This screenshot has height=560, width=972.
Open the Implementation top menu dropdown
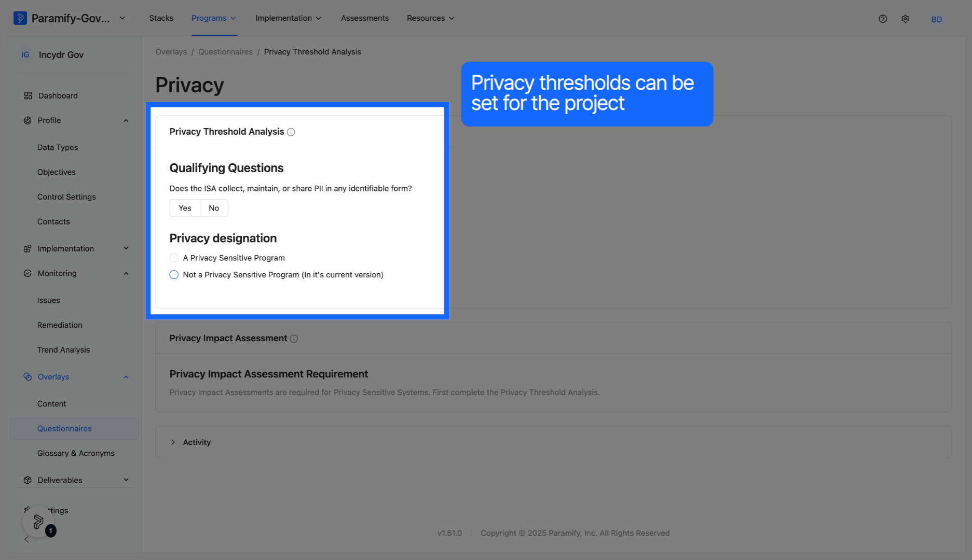point(288,18)
